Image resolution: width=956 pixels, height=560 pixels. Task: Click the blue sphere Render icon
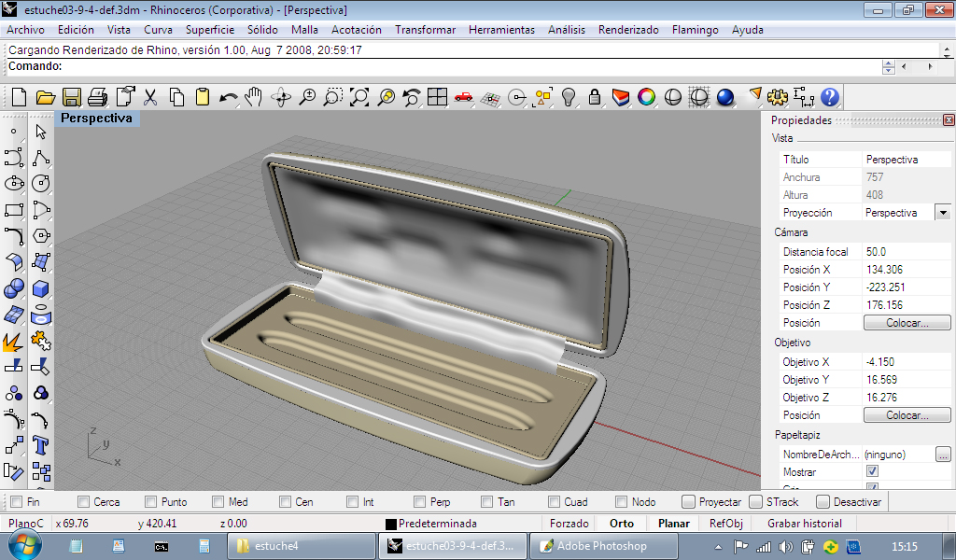click(x=724, y=97)
